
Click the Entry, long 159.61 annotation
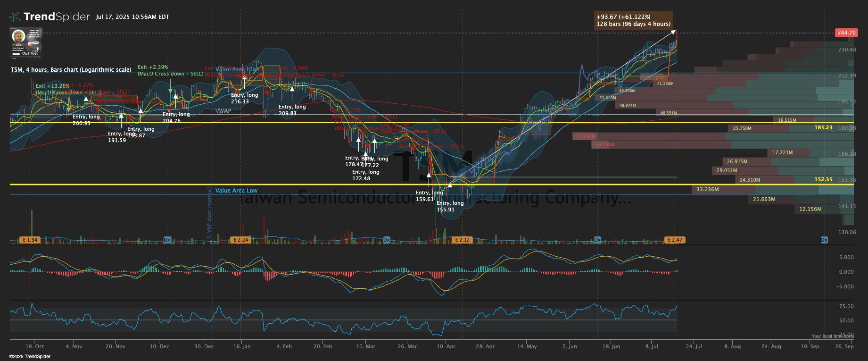click(430, 196)
